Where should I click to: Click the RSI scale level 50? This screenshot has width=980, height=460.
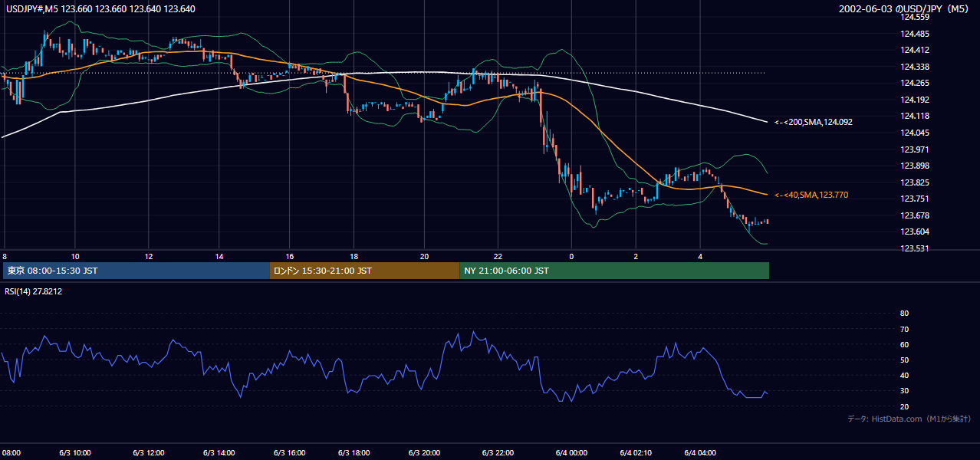point(904,360)
